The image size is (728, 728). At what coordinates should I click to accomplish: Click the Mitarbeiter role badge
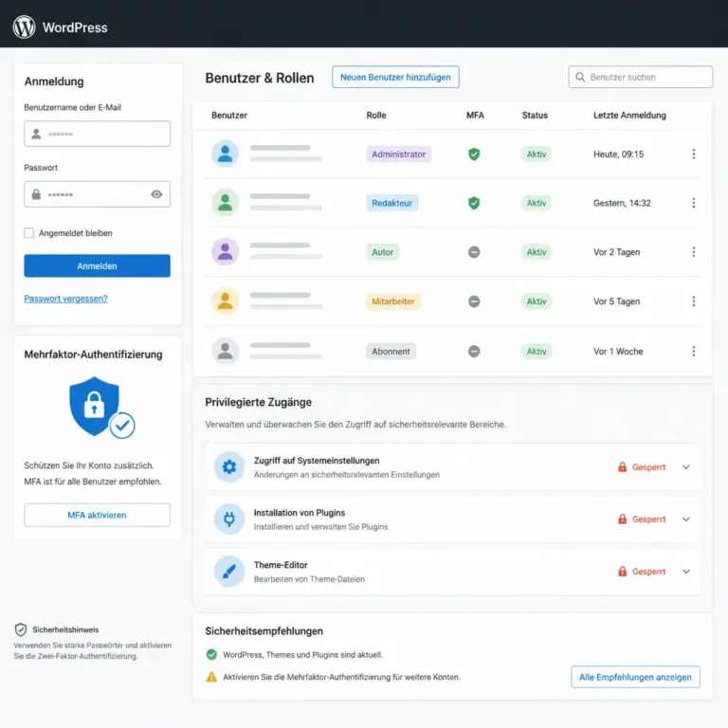coord(393,301)
